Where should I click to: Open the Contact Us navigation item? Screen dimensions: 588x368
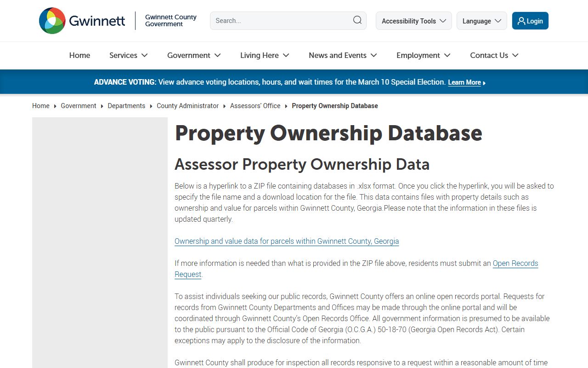pyautogui.click(x=489, y=55)
